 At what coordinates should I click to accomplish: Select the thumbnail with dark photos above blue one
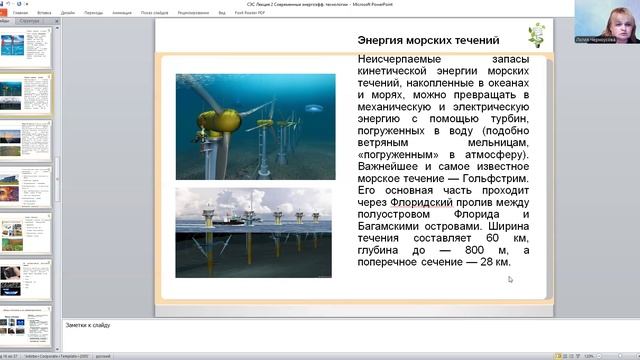[x=25, y=280]
